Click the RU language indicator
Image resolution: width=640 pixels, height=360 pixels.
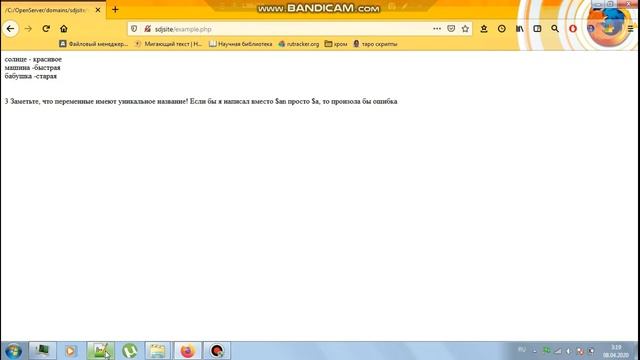pyautogui.click(x=522, y=349)
